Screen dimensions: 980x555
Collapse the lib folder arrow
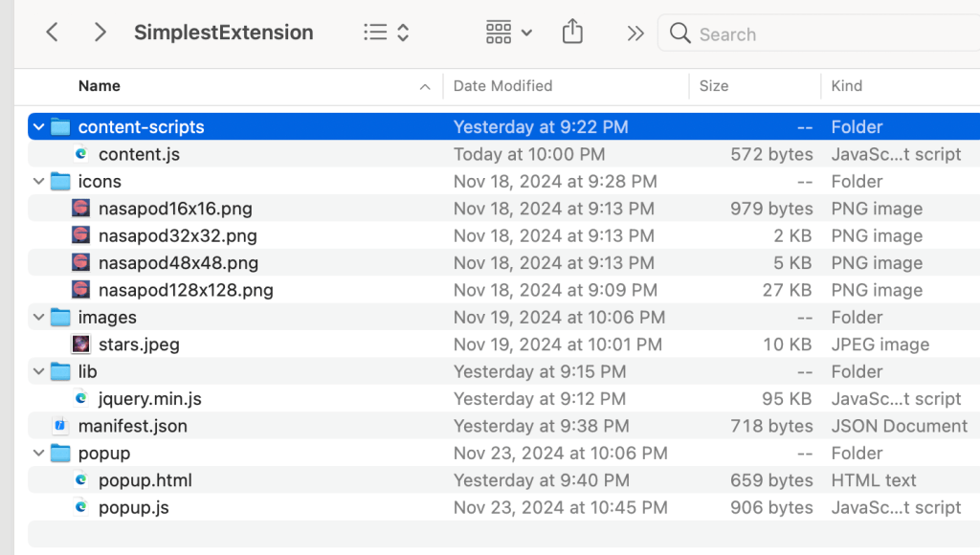tap(38, 372)
